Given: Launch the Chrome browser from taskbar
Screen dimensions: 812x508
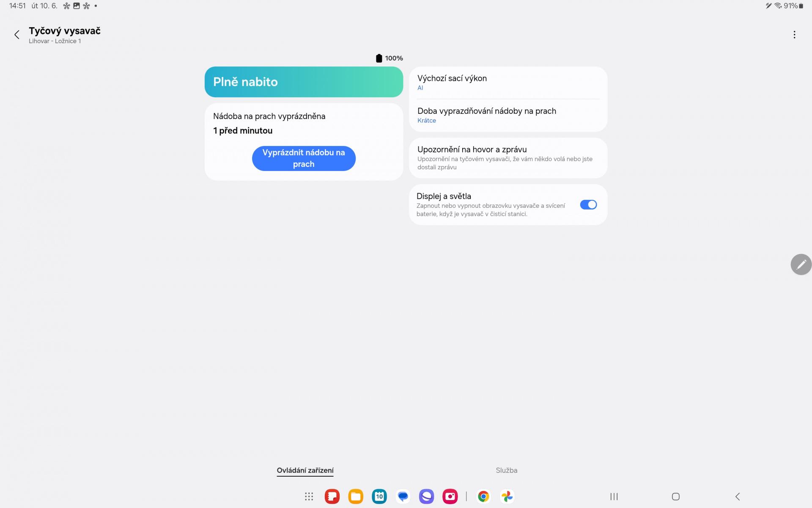Looking at the screenshot, I should click(x=483, y=496).
